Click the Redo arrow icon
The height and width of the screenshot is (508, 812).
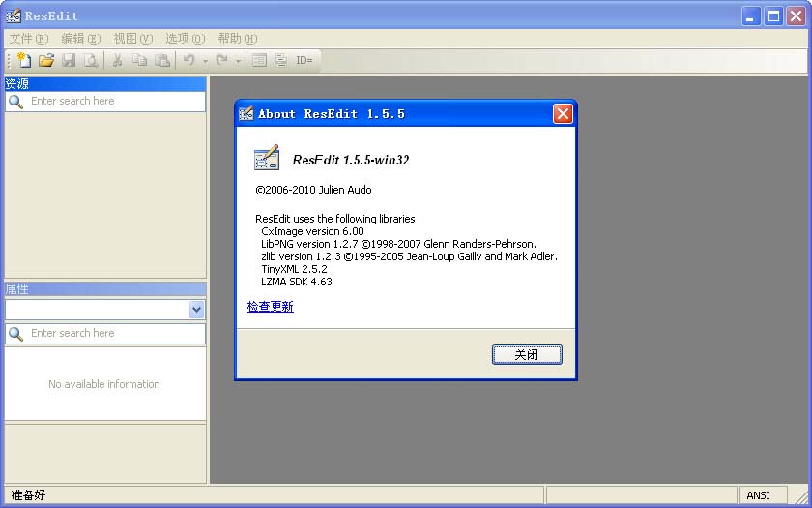pos(222,60)
